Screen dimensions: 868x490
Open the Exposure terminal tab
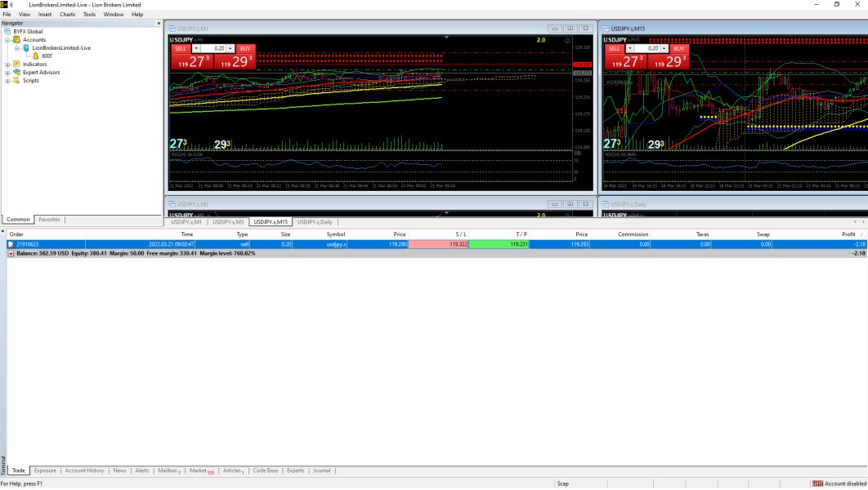click(45, 470)
